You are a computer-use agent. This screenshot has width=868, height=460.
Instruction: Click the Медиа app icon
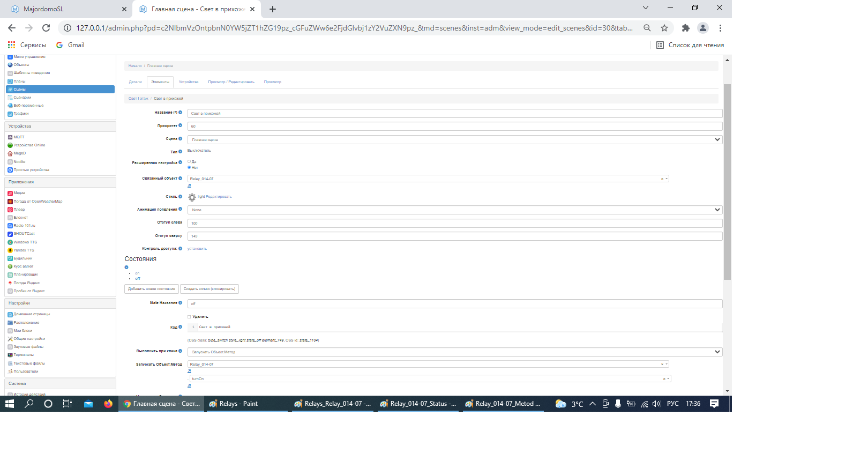tap(10, 193)
